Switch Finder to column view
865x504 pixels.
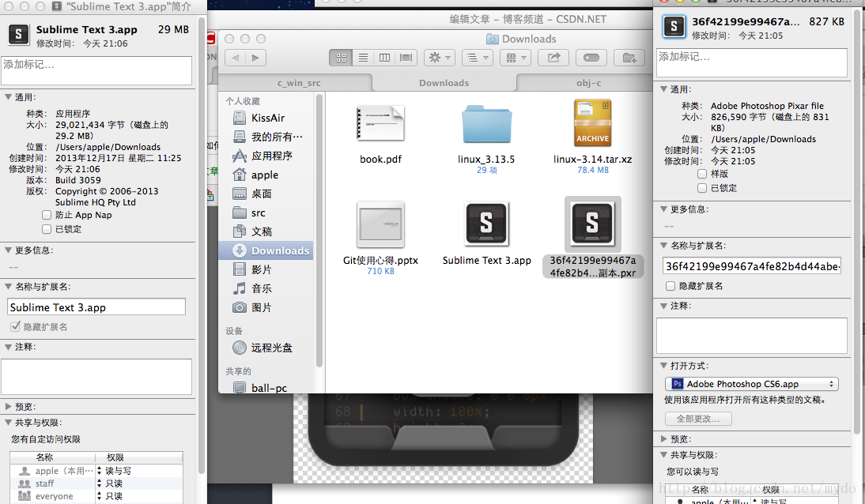384,58
